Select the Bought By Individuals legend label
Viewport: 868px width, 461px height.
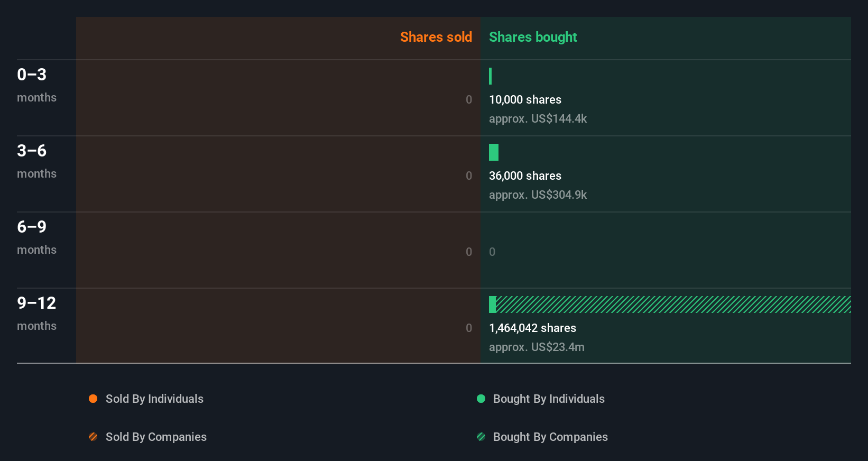point(549,399)
